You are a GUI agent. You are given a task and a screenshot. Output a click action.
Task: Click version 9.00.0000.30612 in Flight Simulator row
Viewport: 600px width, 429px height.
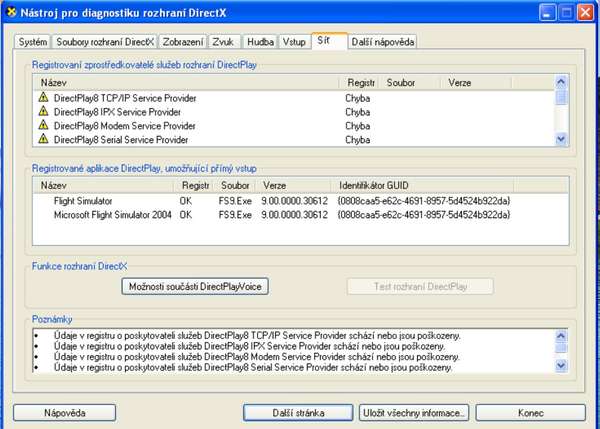294,201
